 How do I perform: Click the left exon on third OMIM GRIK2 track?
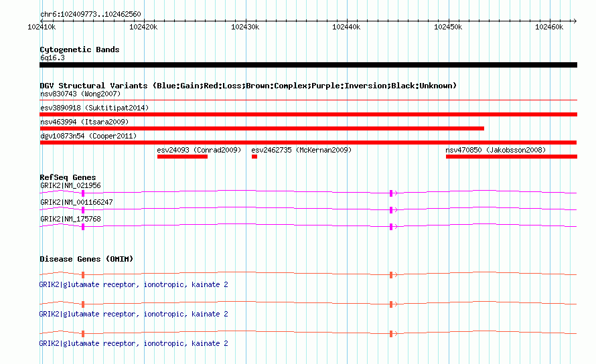click(x=83, y=334)
